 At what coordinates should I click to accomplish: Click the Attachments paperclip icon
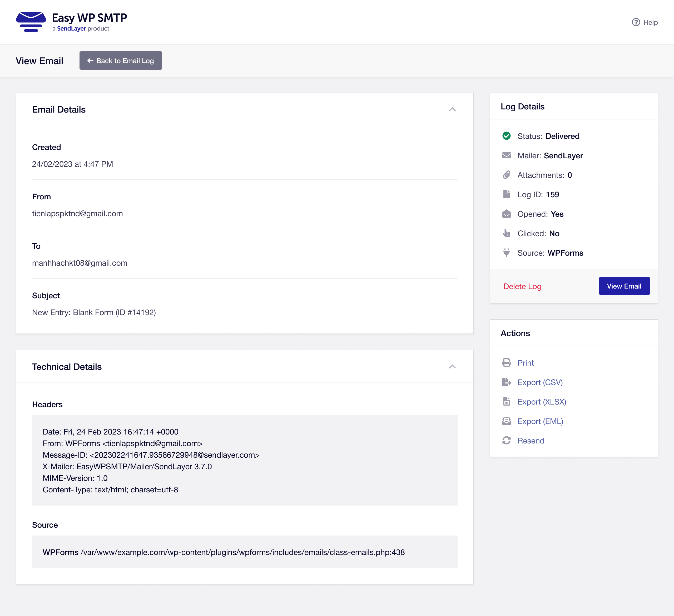(x=506, y=175)
